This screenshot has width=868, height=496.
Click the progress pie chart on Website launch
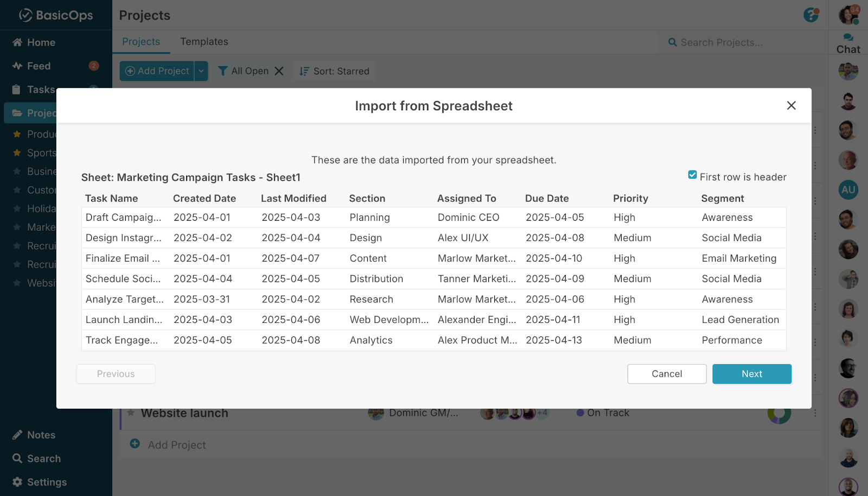(x=780, y=412)
